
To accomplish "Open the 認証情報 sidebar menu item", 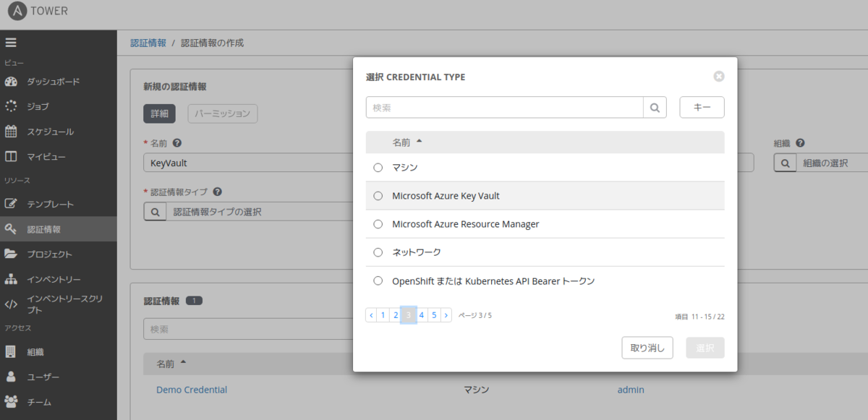I will pyautogui.click(x=43, y=229).
